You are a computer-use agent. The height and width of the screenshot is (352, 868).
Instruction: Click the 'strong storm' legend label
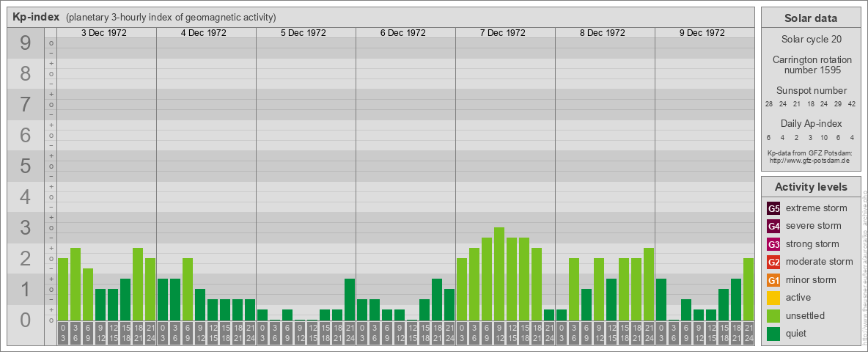[x=812, y=244]
